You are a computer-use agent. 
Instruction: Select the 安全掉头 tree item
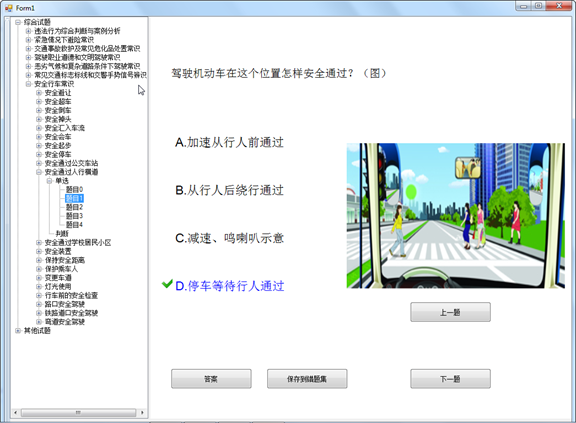pyautogui.click(x=58, y=119)
